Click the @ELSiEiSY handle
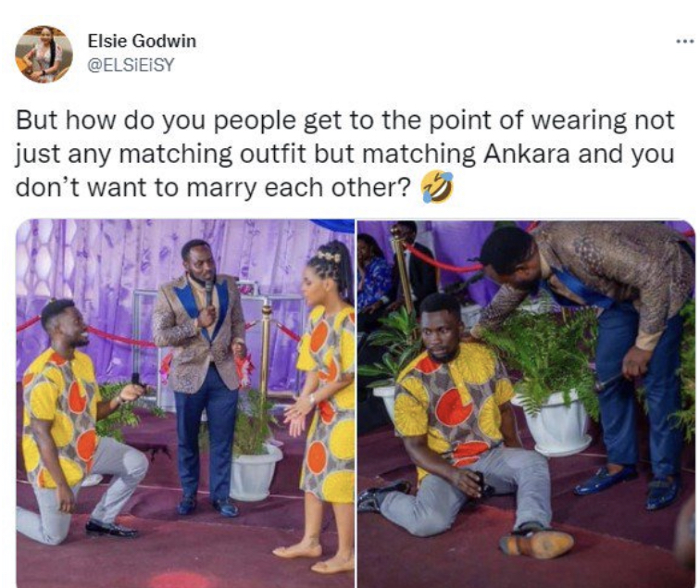This screenshot has width=700, height=588. tap(131, 65)
